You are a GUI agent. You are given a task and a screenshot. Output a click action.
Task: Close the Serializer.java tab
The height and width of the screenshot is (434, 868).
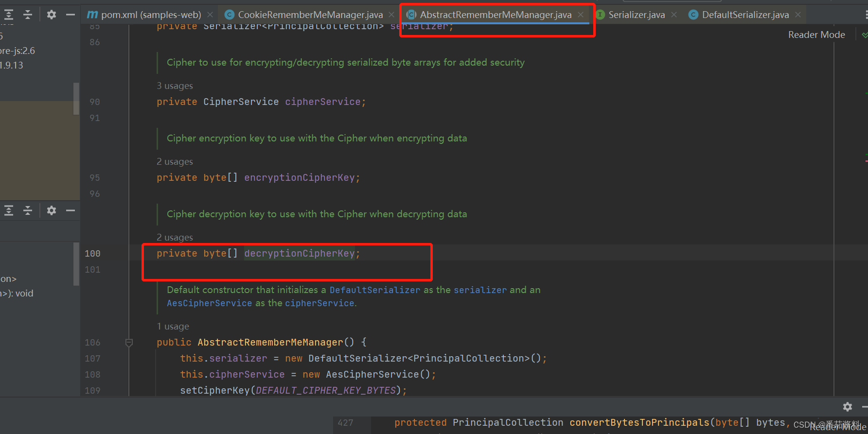pos(674,15)
